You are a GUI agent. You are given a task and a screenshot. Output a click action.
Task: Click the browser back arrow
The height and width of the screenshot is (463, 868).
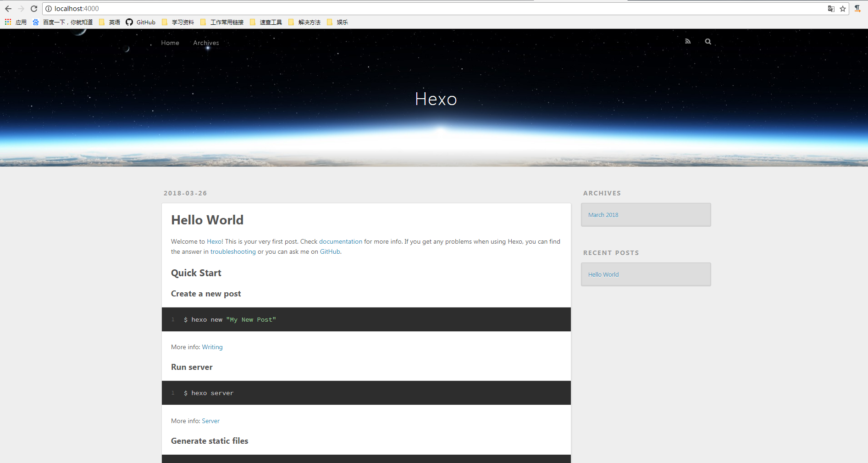coord(8,9)
